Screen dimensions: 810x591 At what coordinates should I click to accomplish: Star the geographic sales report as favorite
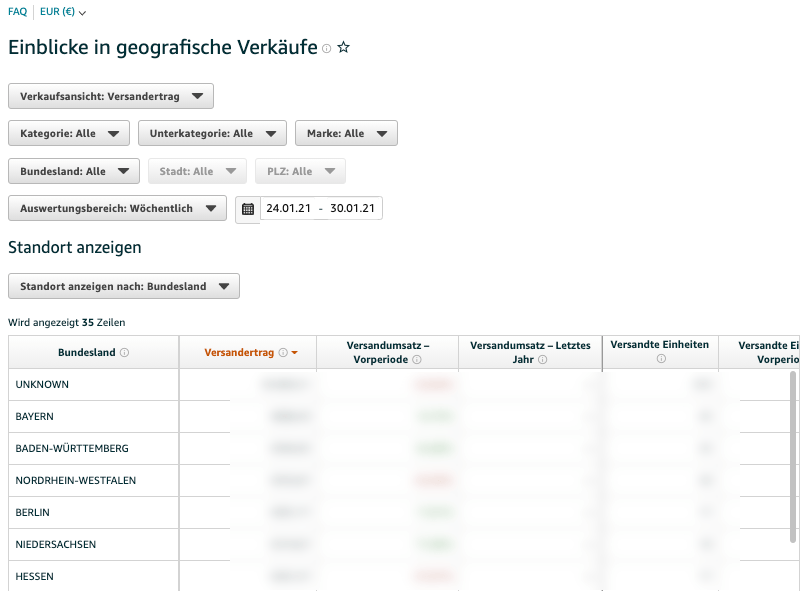pos(344,47)
